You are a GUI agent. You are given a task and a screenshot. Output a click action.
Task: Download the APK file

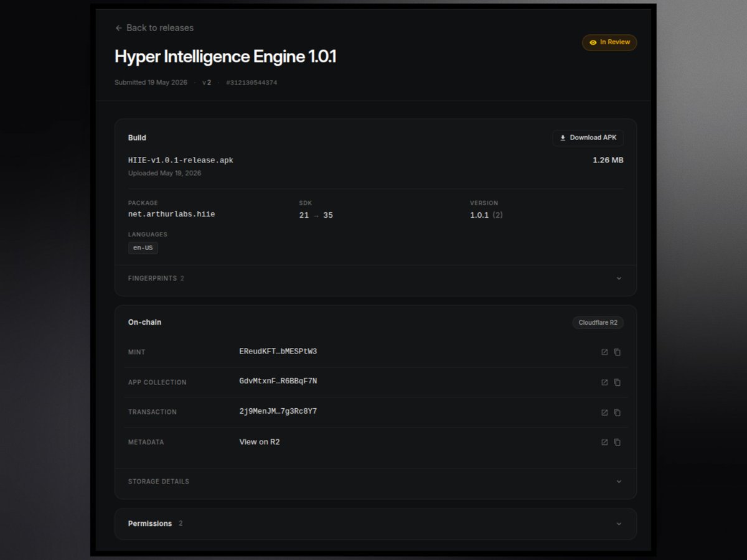click(588, 138)
